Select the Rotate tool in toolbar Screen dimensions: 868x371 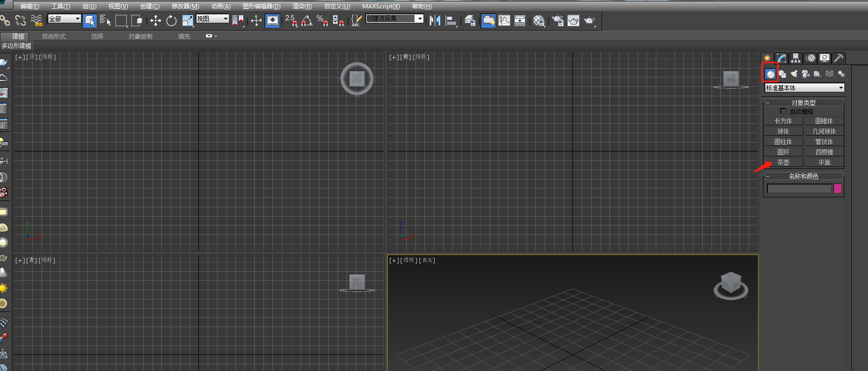[x=171, y=20]
